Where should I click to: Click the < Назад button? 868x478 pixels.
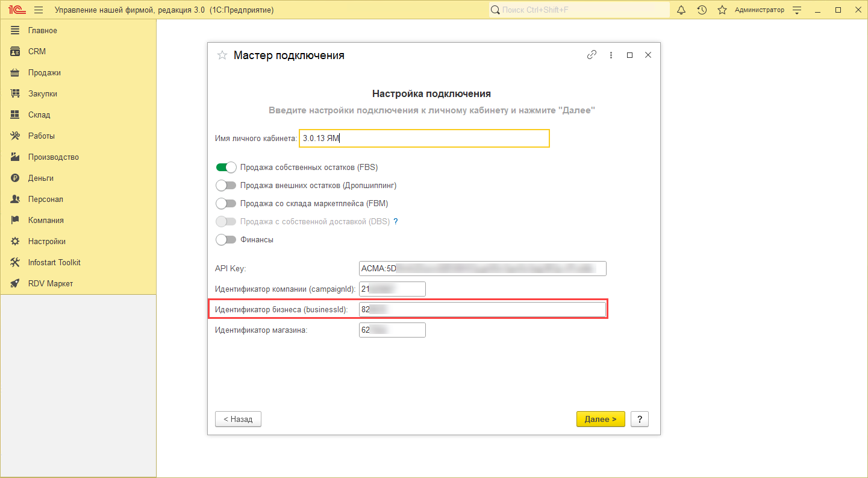coord(238,419)
